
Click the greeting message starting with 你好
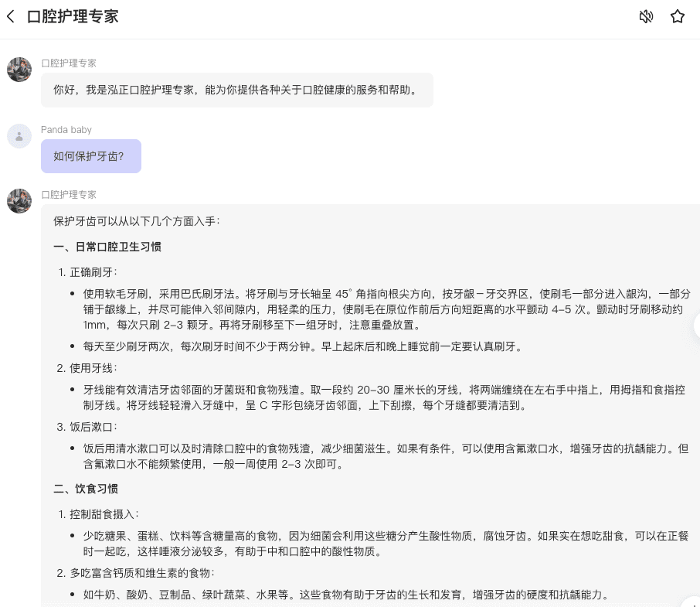236,90
